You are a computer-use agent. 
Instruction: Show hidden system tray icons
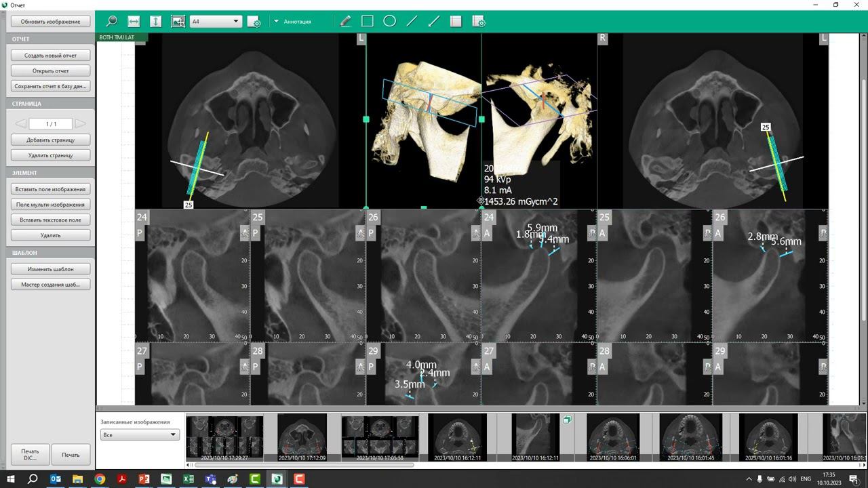click(x=749, y=479)
